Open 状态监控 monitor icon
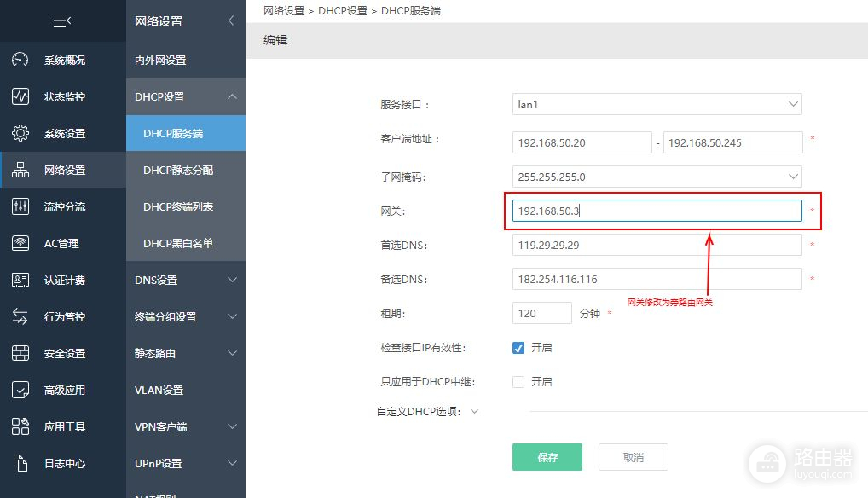The height and width of the screenshot is (498, 868). pyautogui.click(x=20, y=97)
